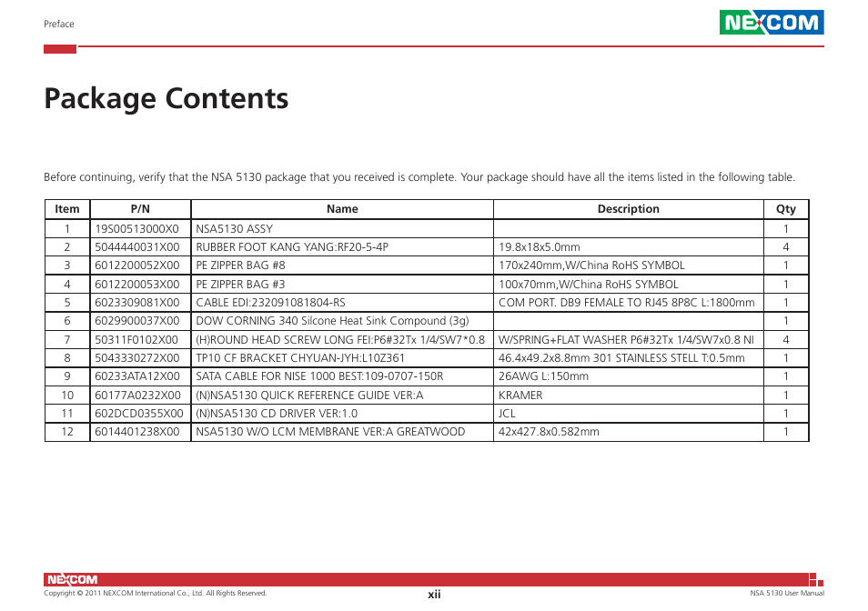Select part number 50311F0102X00
Image resolution: width=868 pixels, height=611 pixels.
[x=136, y=339]
